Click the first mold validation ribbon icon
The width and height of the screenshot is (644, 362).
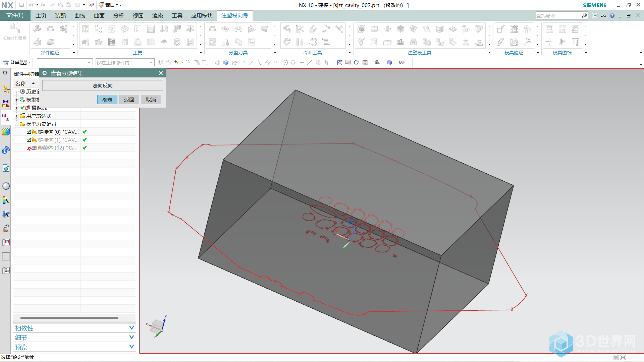501,29
